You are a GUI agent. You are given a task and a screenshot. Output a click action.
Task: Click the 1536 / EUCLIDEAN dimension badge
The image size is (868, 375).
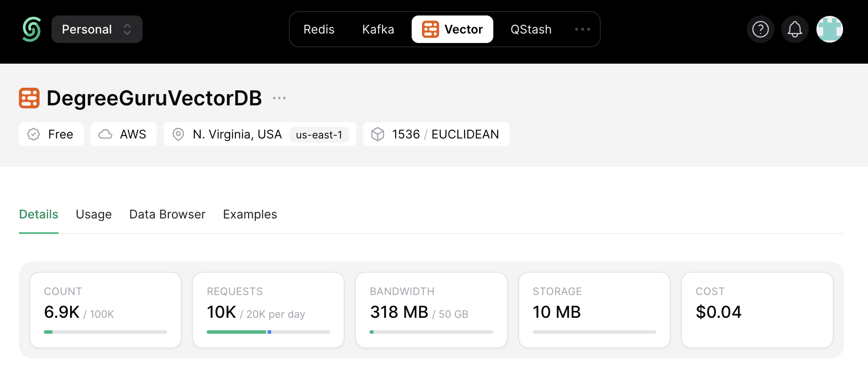tap(436, 134)
